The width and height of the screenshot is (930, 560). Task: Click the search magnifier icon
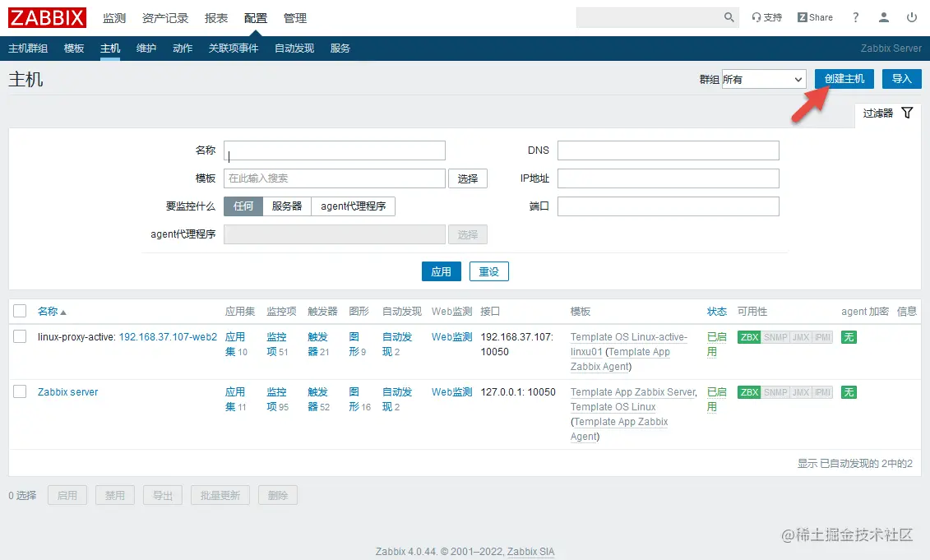click(x=729, y=17)
